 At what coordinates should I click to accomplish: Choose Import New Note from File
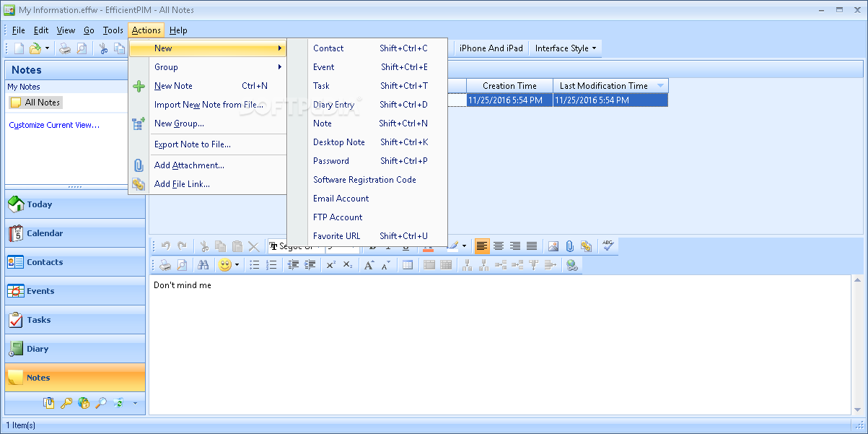[208, 105]
